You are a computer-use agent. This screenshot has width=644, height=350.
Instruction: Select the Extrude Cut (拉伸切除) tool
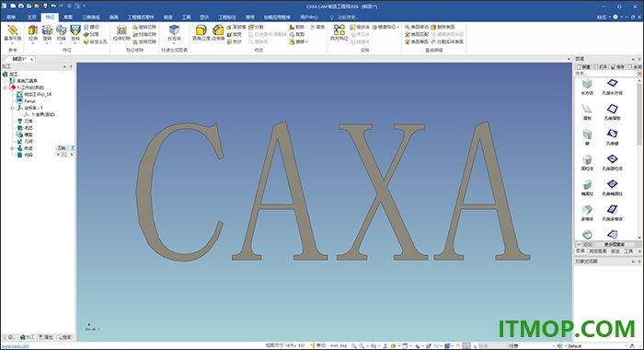121,32
